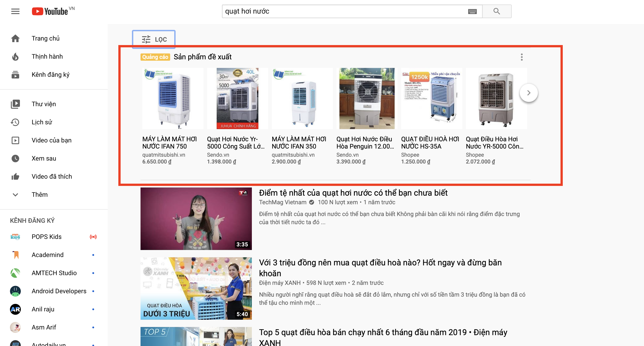Click the Shopee YR-5000 product image
Screen dimensions: 644x346
496,98
